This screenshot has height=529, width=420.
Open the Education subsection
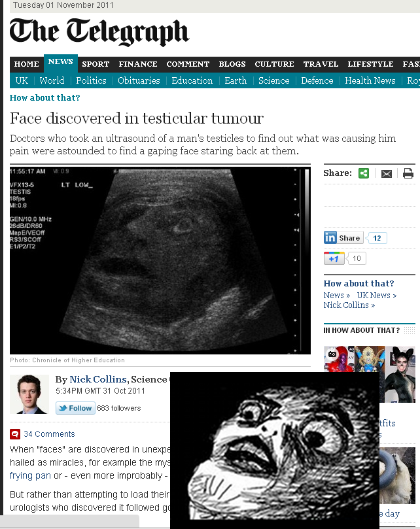(192, 80)
